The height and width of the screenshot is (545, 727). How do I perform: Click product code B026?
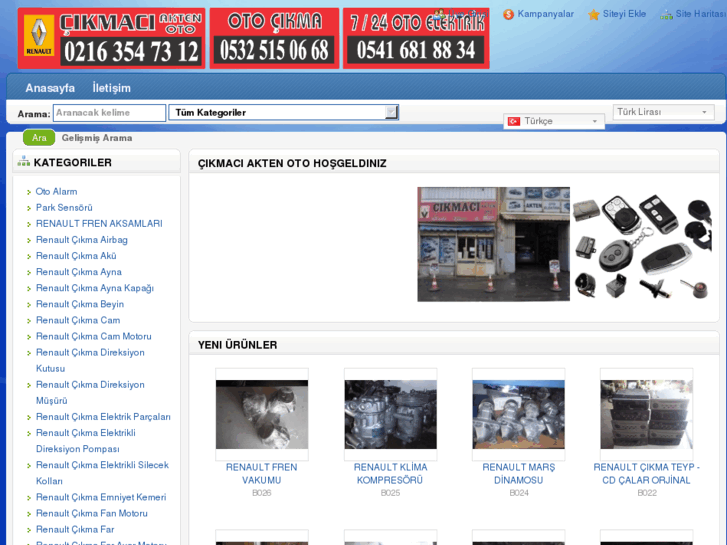(262, 493)
